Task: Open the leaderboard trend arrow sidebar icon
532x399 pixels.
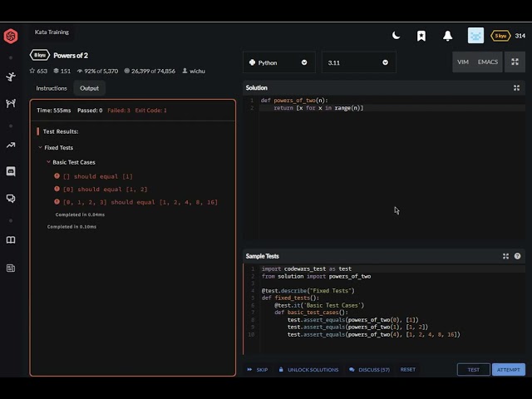Action: pos(11,145)
